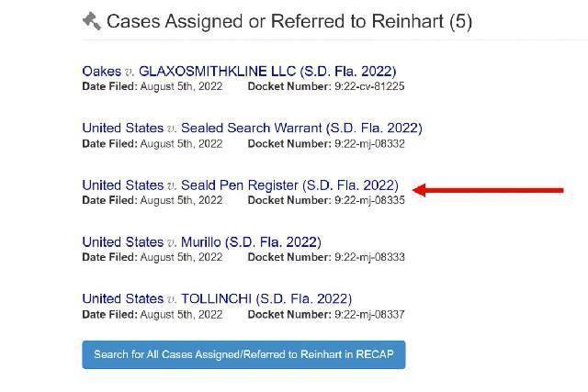View the United States v. Murillo case
This screenshot has height=392, width=588.
click(x=201, y=241)
